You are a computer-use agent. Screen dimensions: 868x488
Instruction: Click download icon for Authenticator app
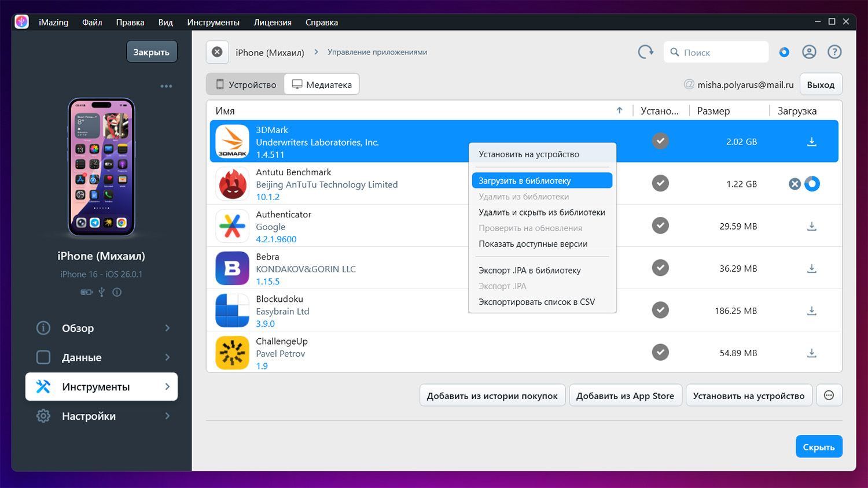[x=811, y=226]
